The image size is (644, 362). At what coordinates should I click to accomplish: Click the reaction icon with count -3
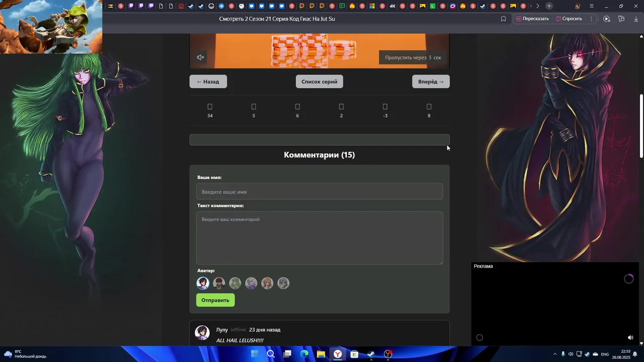pyautogui.click(x=385, y=107)
